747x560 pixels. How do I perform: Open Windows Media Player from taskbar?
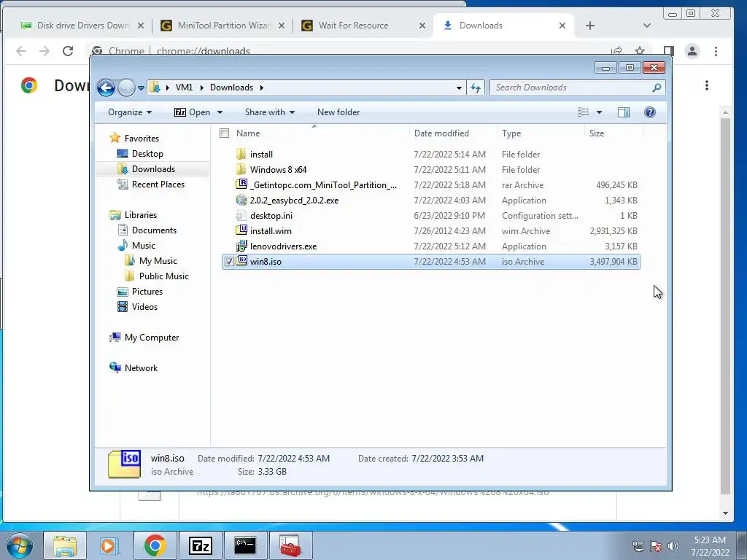point(109,545)
